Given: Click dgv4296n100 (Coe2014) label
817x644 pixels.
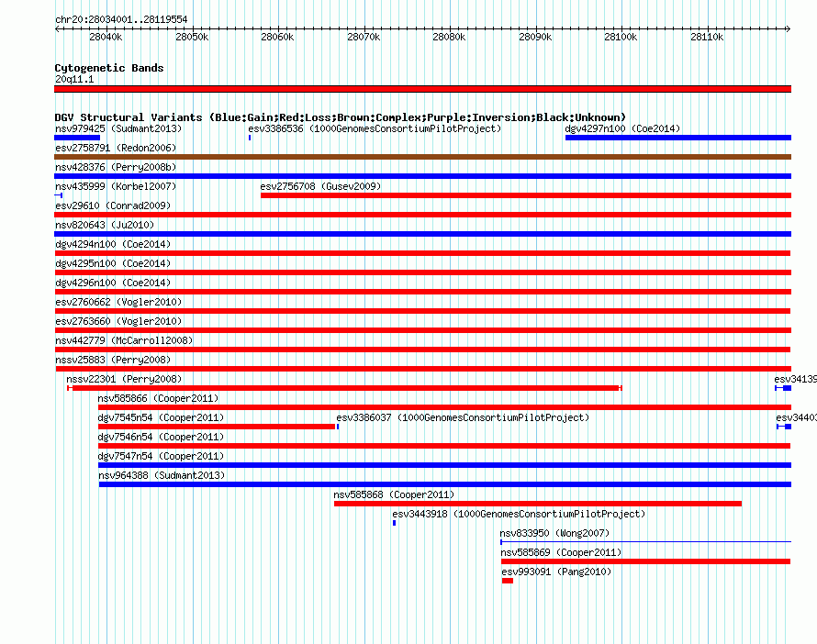Looking at the screenshot, I should point(113,283).
